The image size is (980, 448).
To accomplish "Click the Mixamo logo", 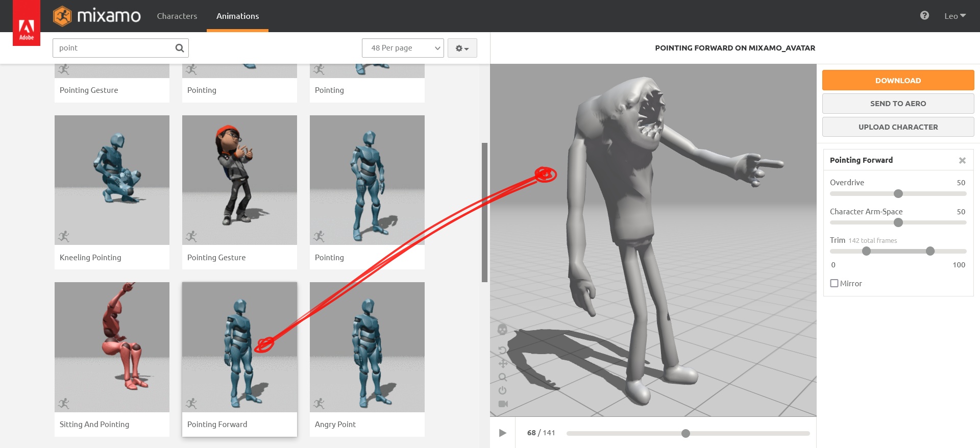I will tap(97, 16).
